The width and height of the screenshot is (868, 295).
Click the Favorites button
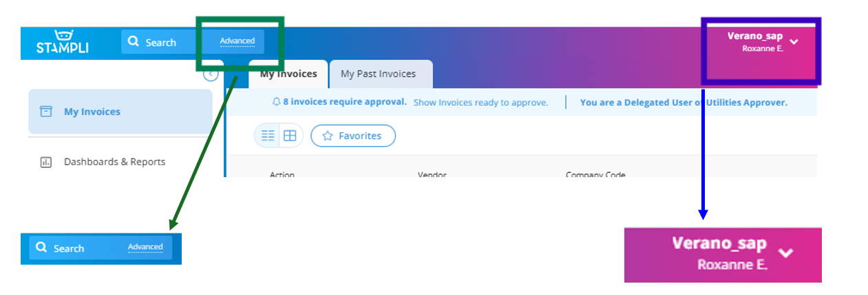click(353, 136)
